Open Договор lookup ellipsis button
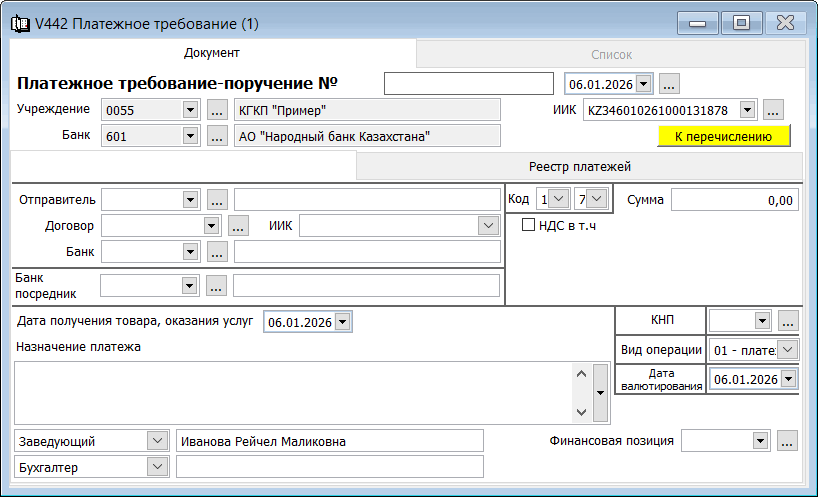 [238, 227]
